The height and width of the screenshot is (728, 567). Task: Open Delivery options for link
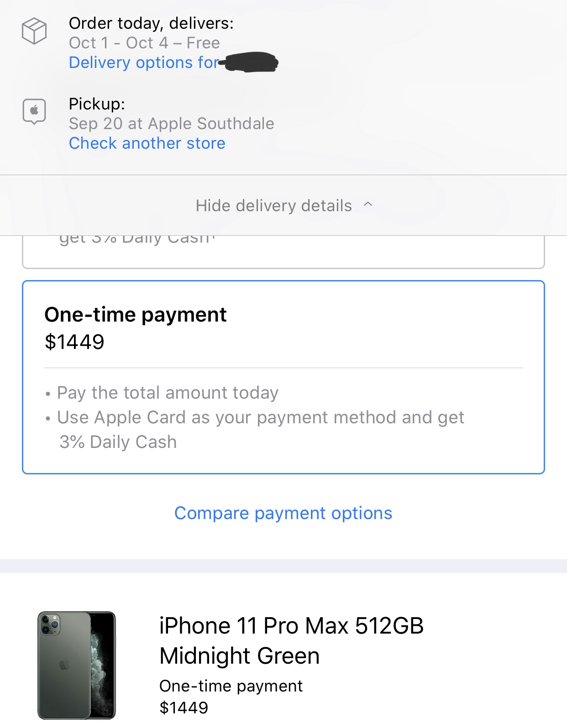[144, 62]
